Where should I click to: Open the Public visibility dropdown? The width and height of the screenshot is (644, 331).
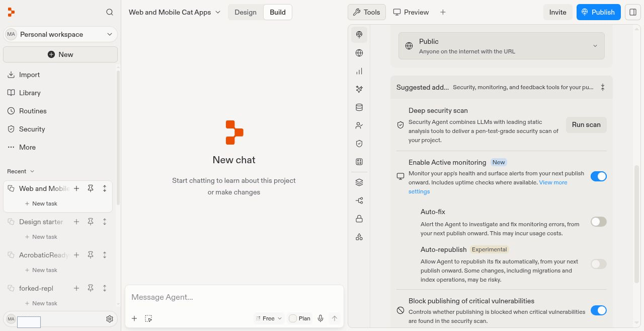tap(502, 46)
